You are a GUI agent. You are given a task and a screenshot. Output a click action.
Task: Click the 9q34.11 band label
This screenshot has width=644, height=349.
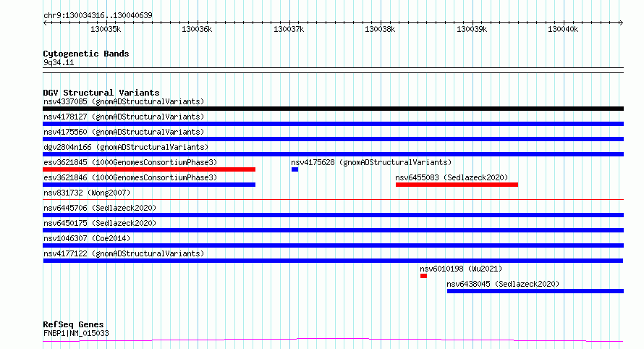click(x=59, y=62)
